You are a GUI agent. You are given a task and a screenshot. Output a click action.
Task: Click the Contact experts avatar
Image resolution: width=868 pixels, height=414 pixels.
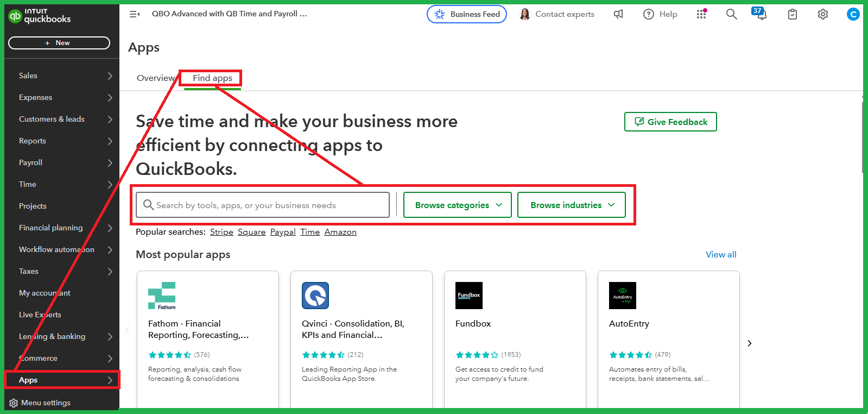click(x=524, y=14)
